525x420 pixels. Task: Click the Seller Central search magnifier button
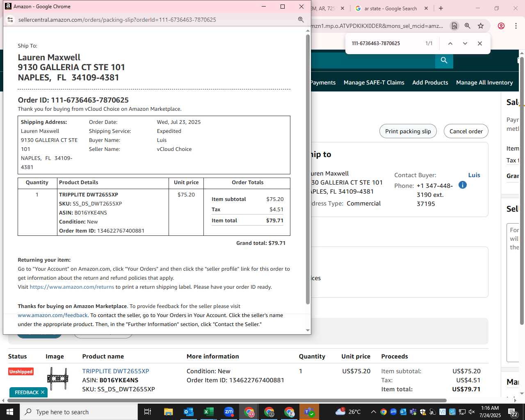pyautogui.click(x=444, y=61)
